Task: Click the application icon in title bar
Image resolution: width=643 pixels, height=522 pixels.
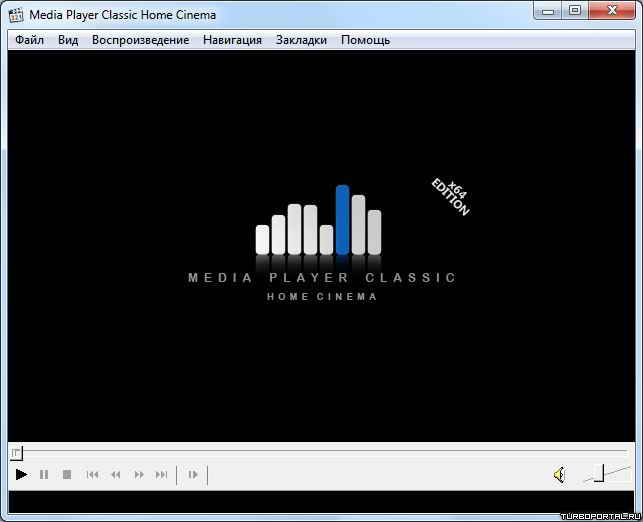Action: pyautogui.click(x=16, y=15)
